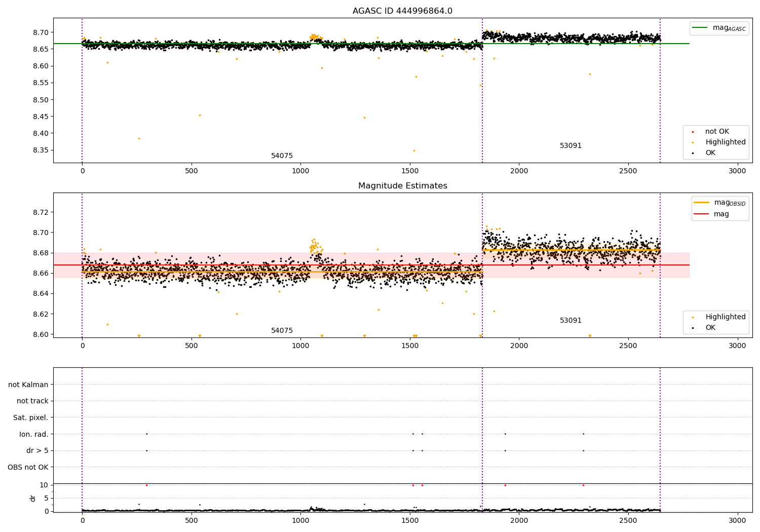Select 'OK' in the Magnitude Estimates legend
Image resolution: width=760 pixels, height=532 pixels.
point(710,328)
